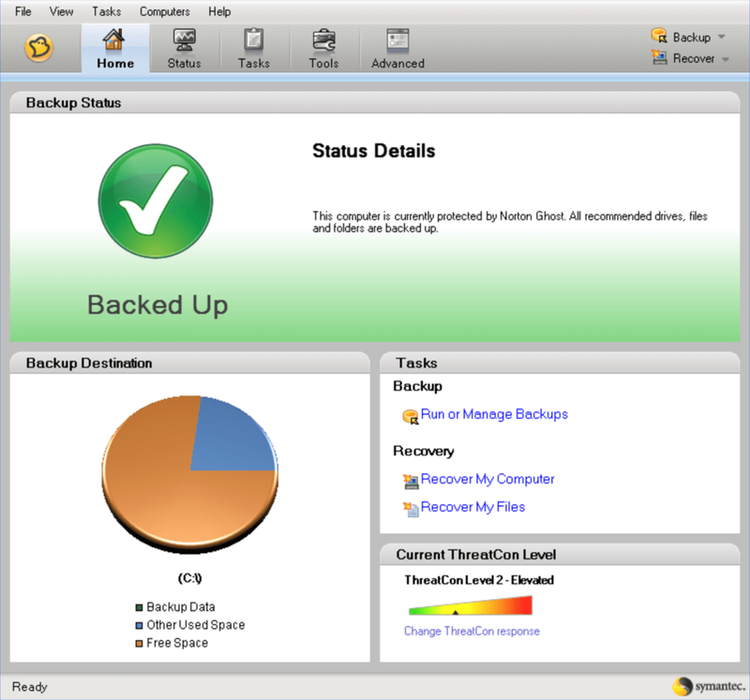750x700 pixels.
Task: Click the Recover My Files icon
Action: [x=410, y=509]
